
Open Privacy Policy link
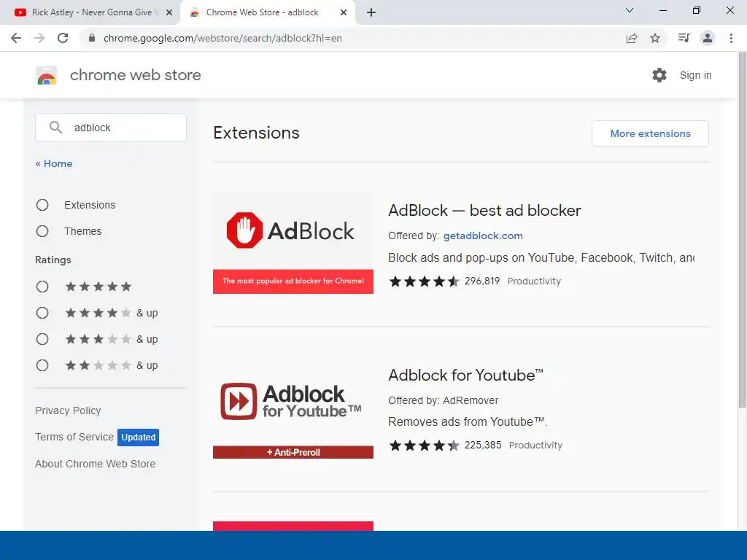[x=68, y=411]
